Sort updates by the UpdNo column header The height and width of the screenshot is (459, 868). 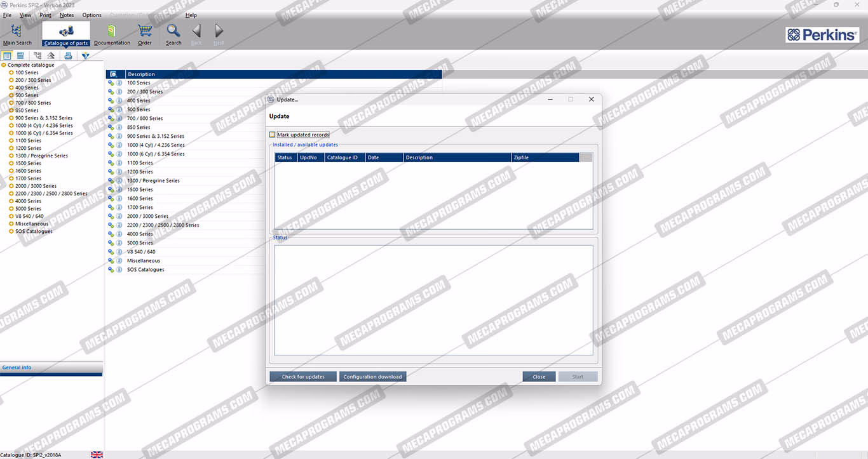(x=311, y=157)
